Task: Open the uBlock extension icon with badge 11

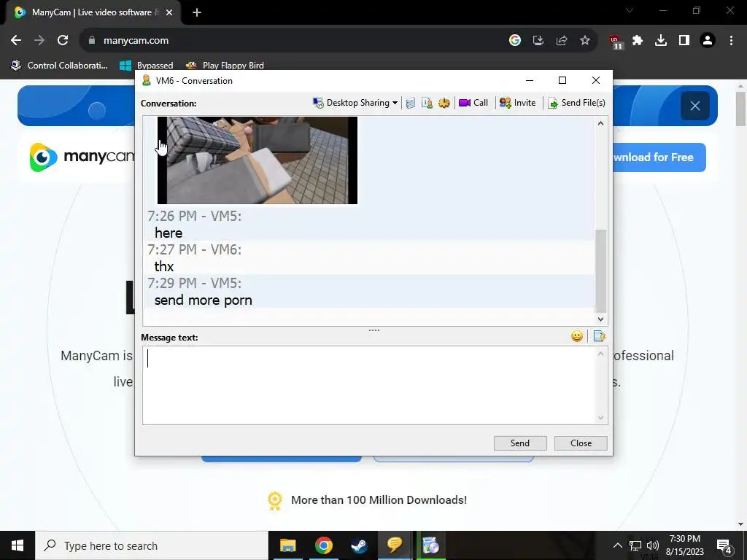Action: 616,42
